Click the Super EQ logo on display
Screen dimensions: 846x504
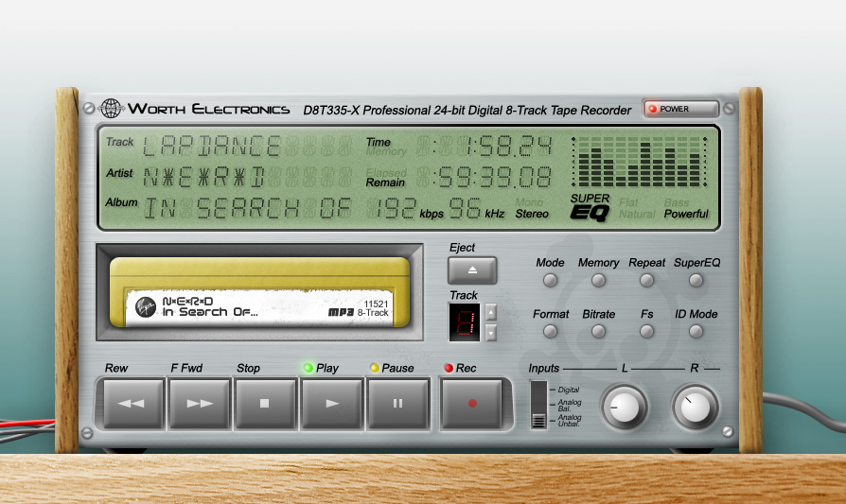tap(590, 207)
